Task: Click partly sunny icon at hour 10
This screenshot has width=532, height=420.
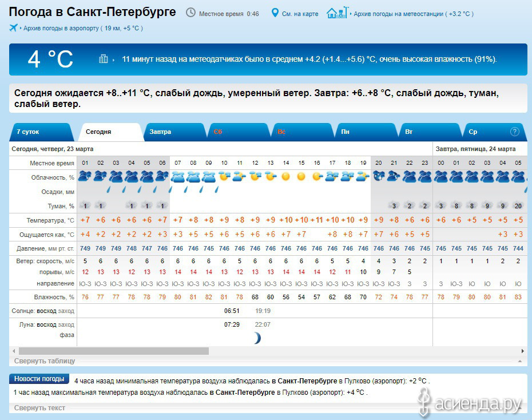Action: (224, 176)
